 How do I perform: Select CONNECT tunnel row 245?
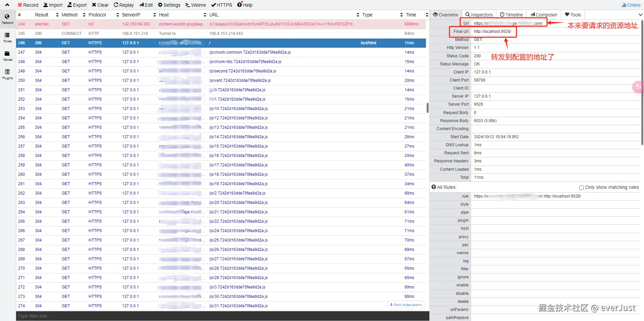[x=221, y=34]
